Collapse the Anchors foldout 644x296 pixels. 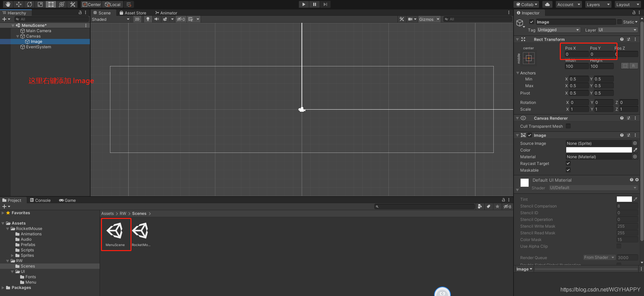point(518,73)
